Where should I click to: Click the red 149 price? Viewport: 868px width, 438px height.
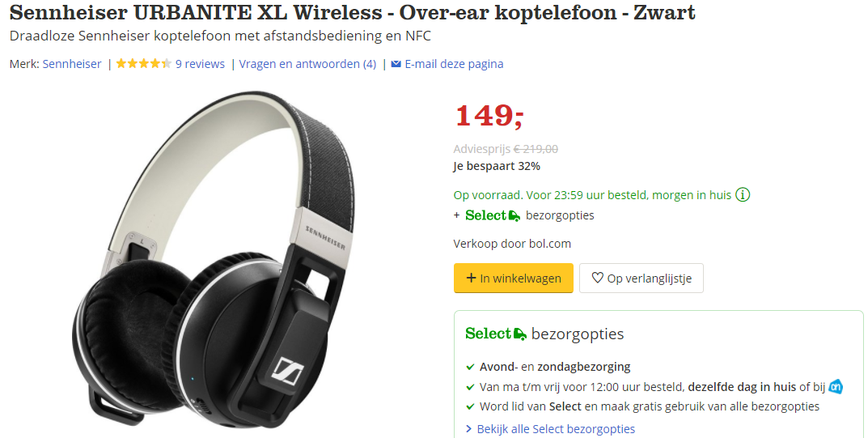pyautogui.click(x=489, y=115)
